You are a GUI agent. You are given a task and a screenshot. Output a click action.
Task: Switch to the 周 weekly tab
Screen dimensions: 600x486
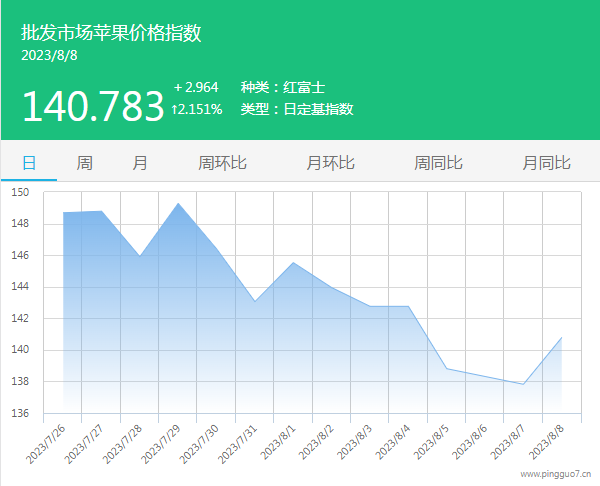click(85, 162)
